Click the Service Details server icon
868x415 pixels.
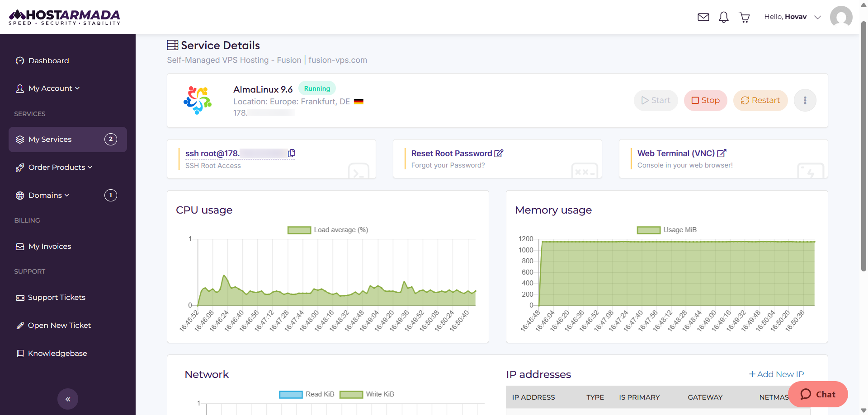(172, 45)
